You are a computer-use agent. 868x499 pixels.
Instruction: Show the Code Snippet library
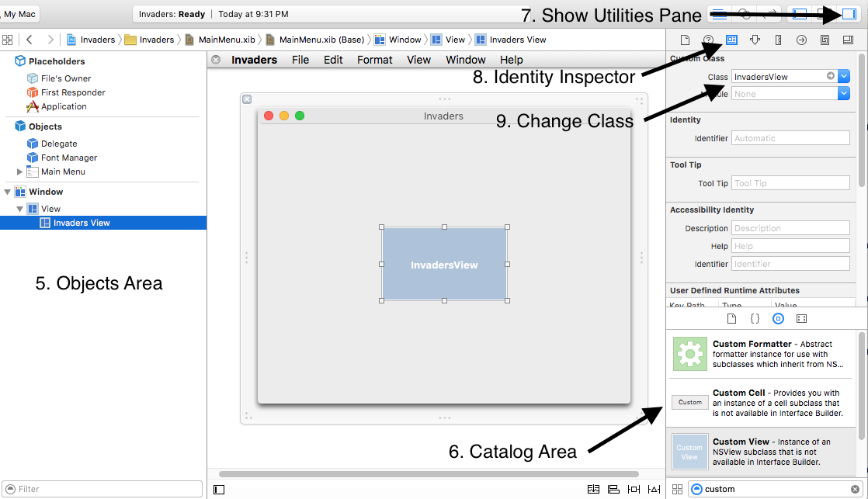[755, 319]
